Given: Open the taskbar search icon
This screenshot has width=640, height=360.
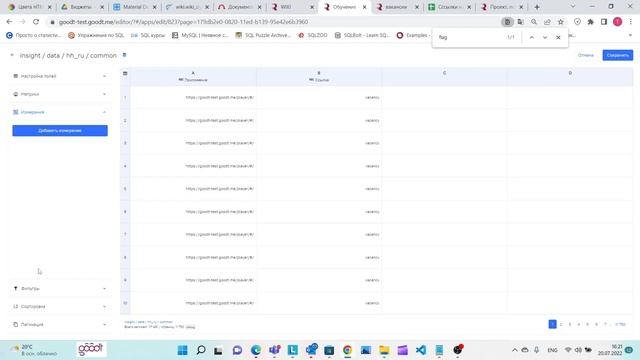Looking at the screenshot, I should pos(201,350).
